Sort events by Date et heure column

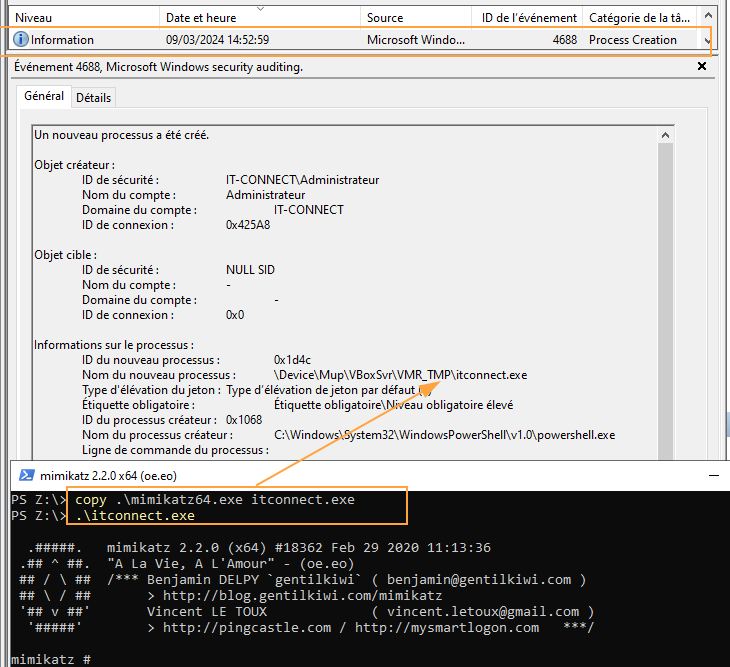(x=202, y=18)
